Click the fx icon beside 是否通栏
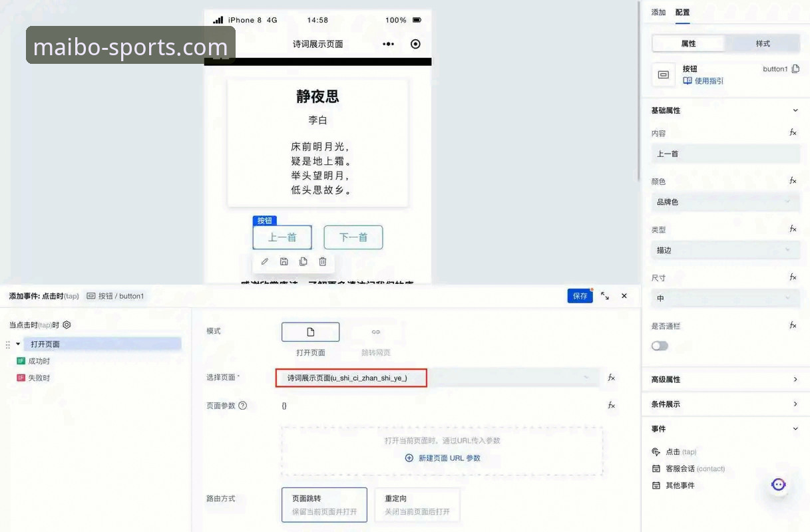 click(793, 325)
